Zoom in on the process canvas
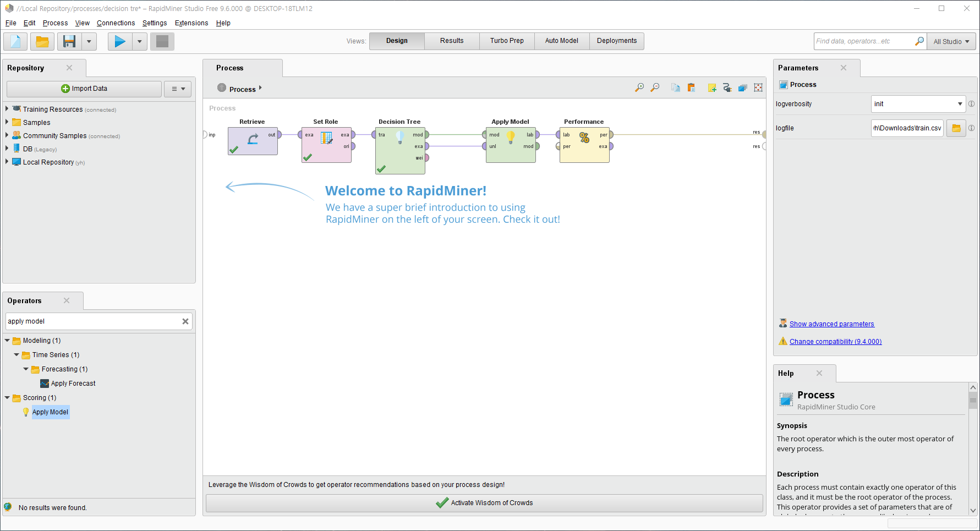 639,87
